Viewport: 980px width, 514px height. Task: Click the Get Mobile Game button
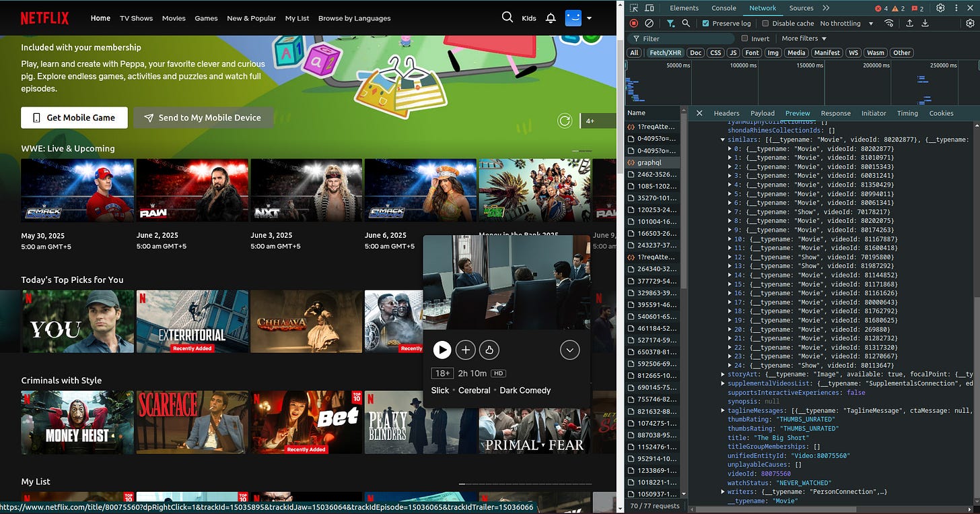74,117
